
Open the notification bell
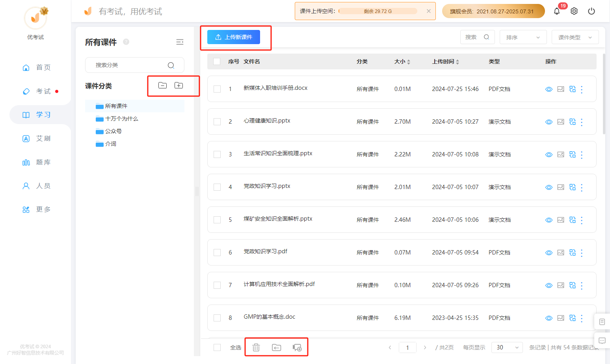[x=557, y=11]
